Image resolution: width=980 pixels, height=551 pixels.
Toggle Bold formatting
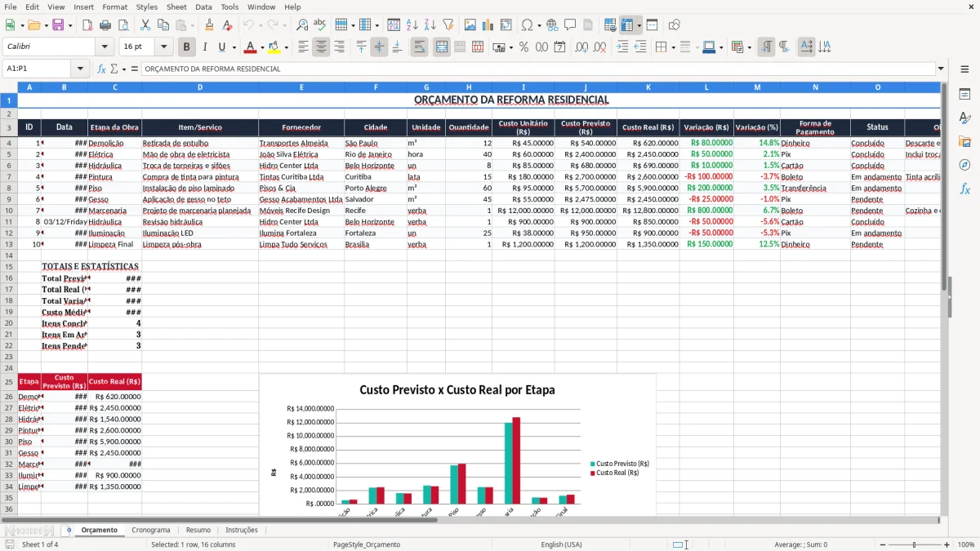coord(187,47)
